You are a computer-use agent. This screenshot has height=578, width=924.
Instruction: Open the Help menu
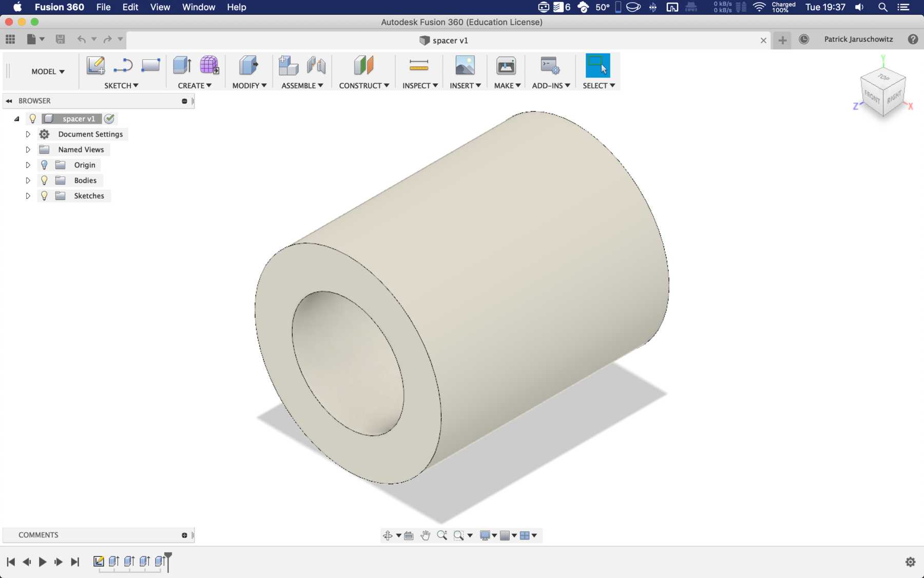click(x=237, y=7)
